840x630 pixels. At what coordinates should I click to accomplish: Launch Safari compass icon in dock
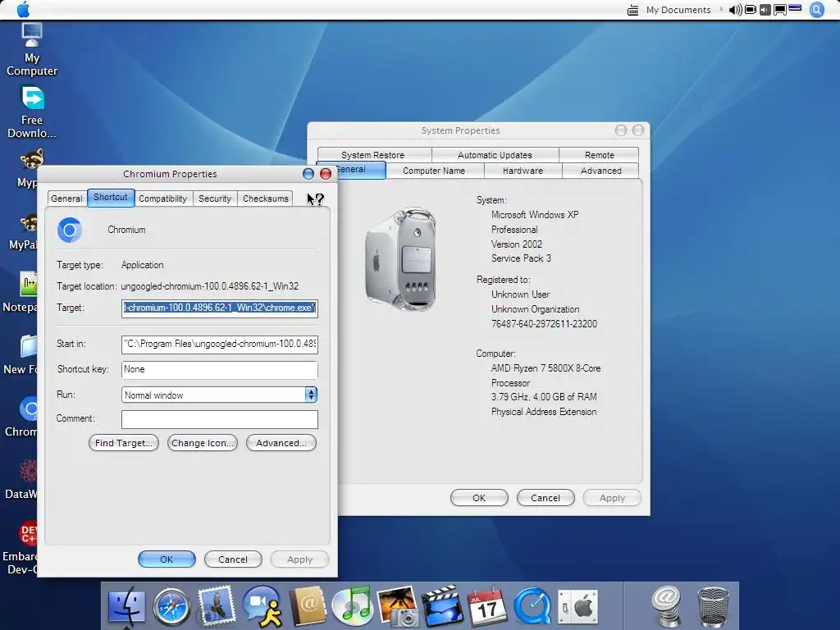click(171, 607)
